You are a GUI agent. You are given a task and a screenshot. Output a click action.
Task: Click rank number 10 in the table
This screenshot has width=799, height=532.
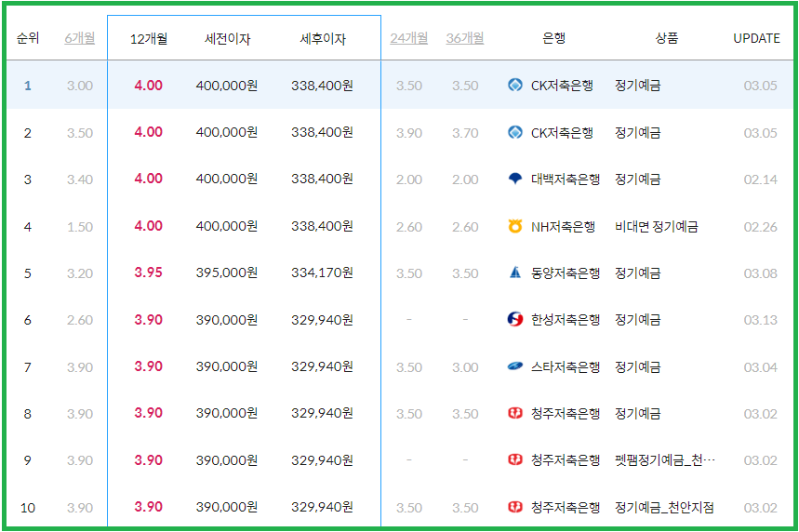(x=28, y=508)
